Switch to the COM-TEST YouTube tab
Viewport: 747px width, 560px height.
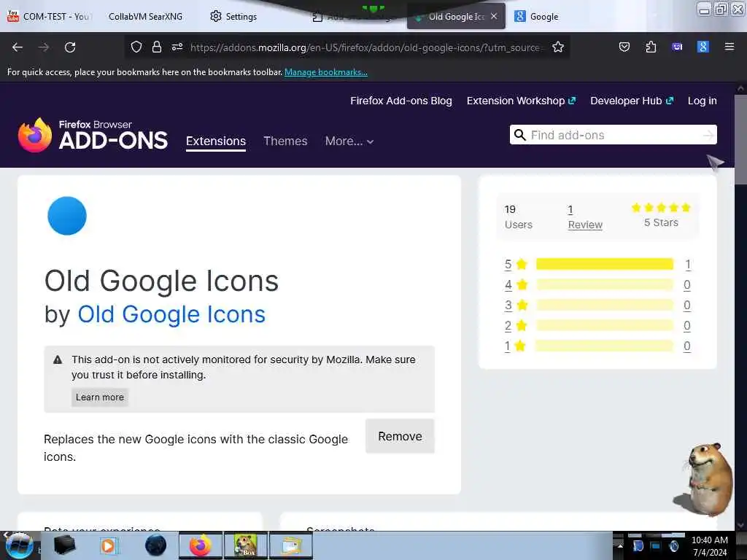(49, 16)
